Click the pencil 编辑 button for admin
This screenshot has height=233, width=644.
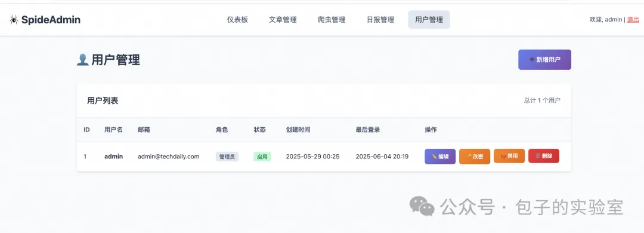click(x=440, y=157)
